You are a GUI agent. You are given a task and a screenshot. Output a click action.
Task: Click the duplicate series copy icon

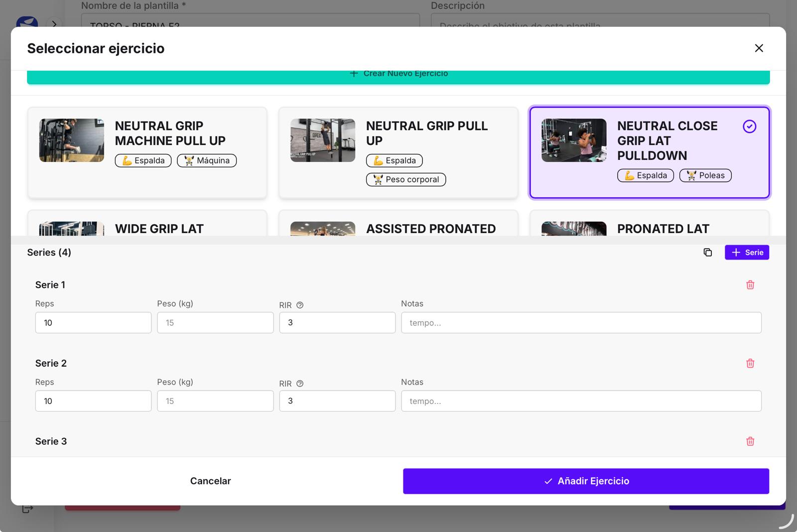point(708,252)
